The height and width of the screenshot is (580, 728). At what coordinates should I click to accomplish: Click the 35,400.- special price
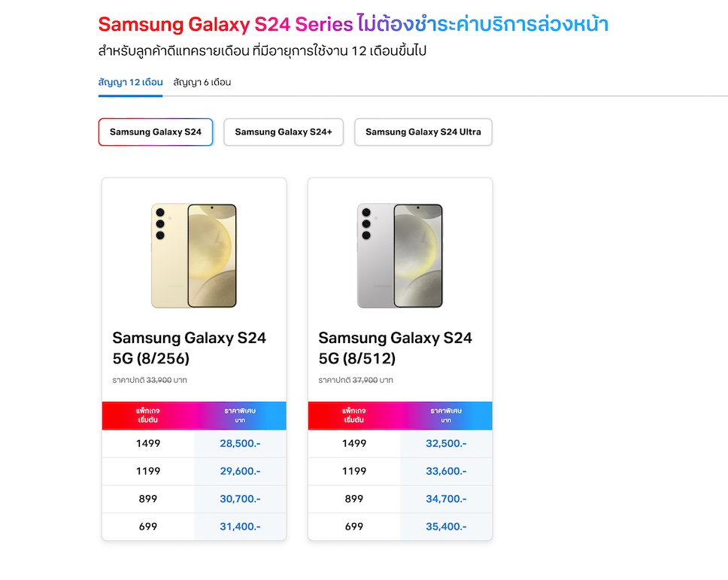coord(446,527)
